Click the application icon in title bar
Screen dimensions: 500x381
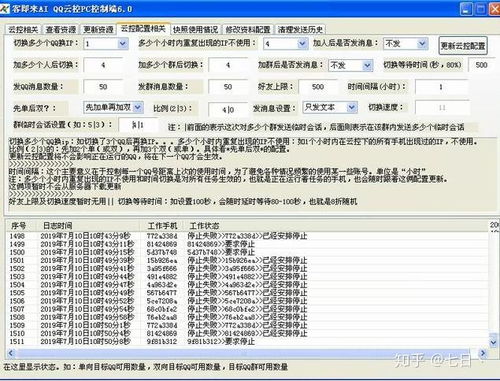point(5,9)
